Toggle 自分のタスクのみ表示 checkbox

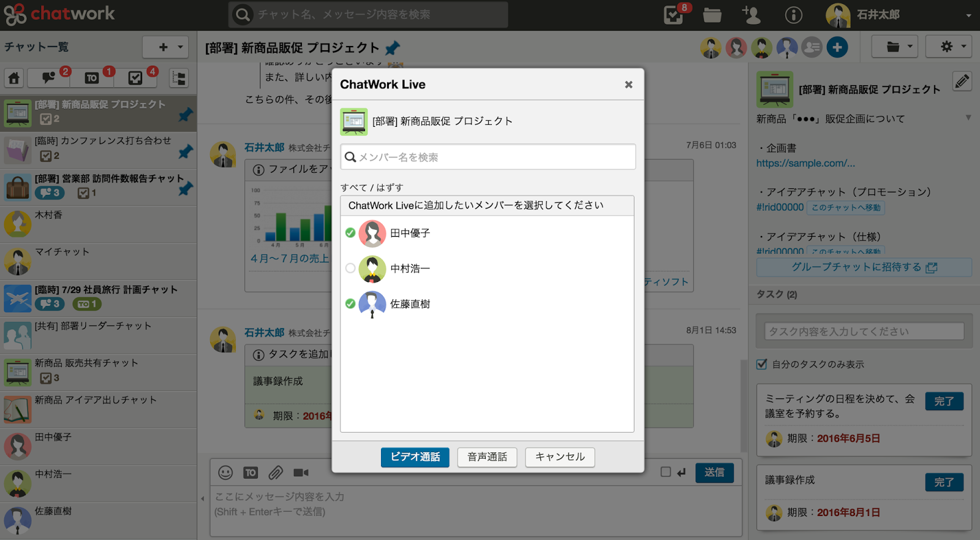762,364
